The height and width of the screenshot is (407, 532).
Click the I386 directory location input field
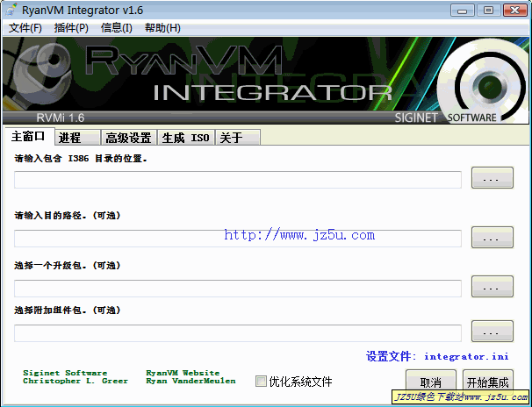[x=238, y=180]
